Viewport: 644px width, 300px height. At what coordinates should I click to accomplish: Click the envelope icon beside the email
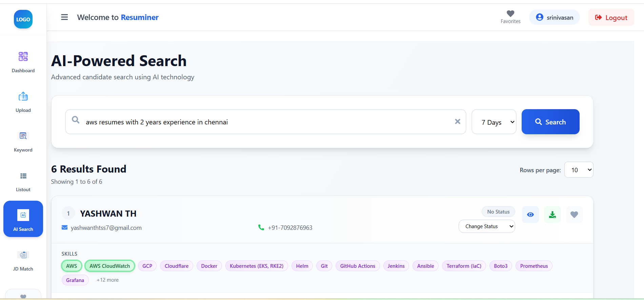tap(64, 227)
